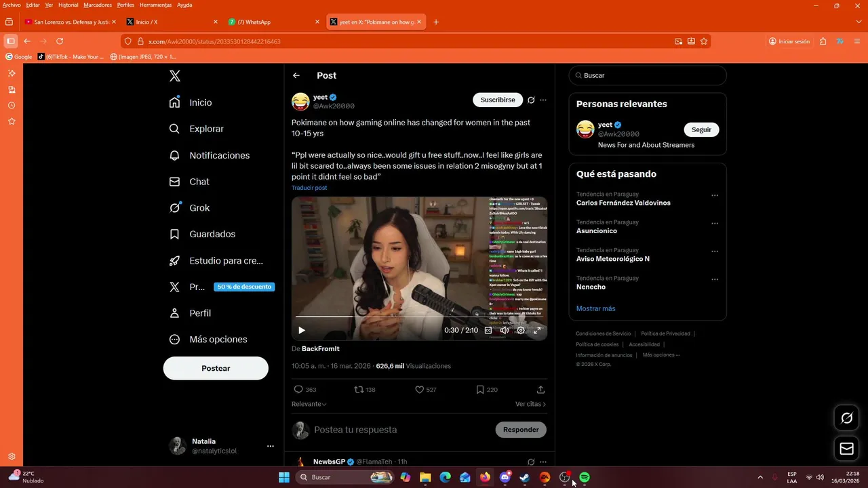Repost the post with 138 reposts
This screenshot has width=868, height=488.
pos(365,390)
